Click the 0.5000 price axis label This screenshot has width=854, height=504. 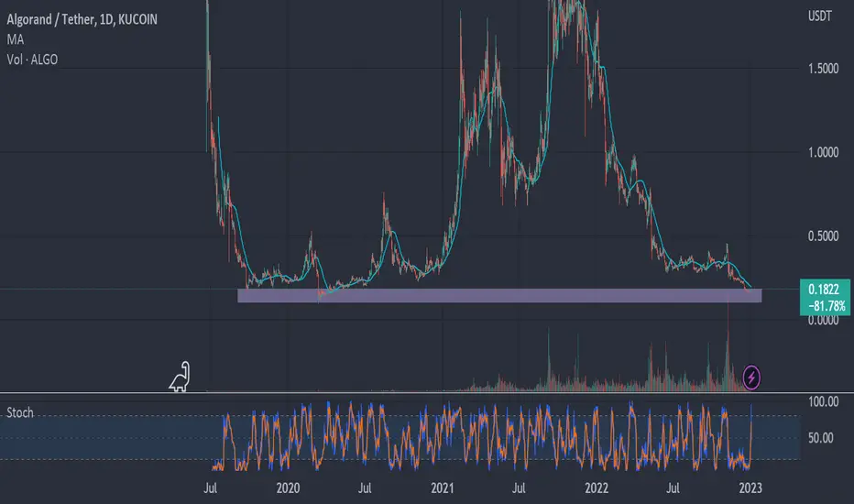tap(823, 236)
